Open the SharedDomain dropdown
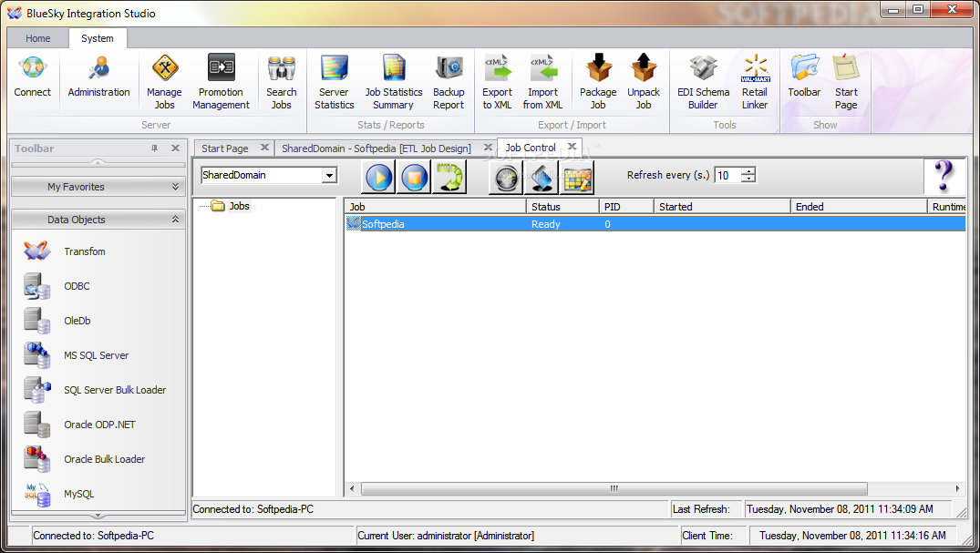980x553 pixels. click(329, 176)
